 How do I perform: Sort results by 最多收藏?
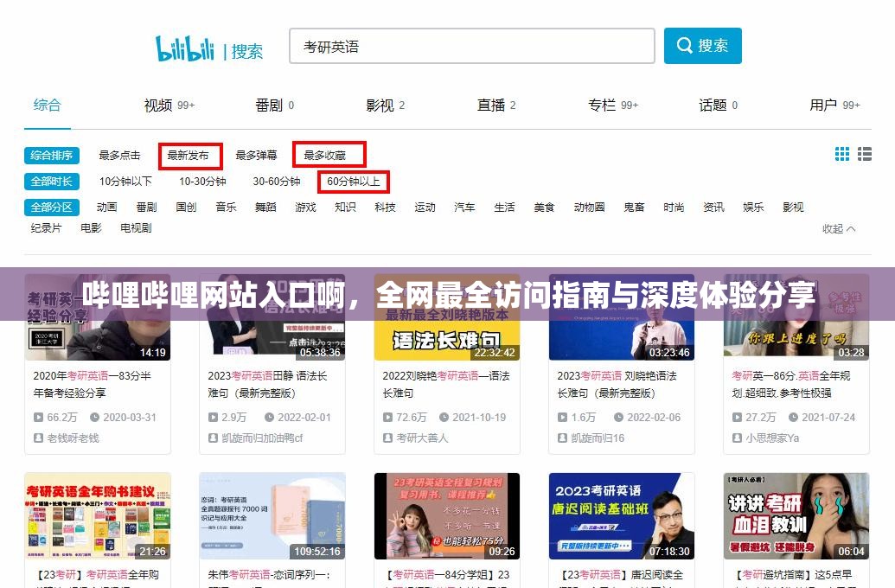[325, 156]
